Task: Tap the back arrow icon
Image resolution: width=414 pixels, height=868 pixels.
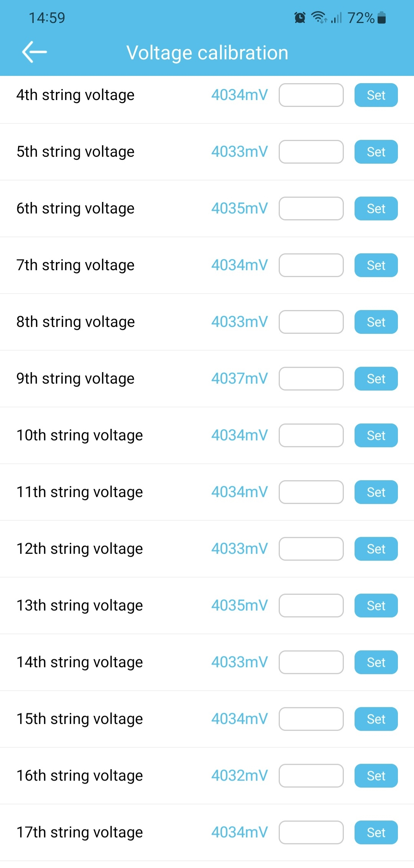Action: coord(34,52)
